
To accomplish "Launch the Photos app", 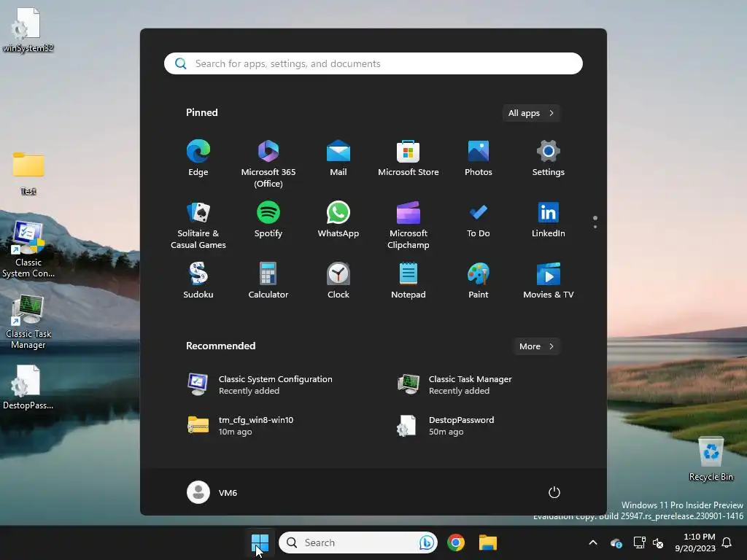I will [479, 158].
